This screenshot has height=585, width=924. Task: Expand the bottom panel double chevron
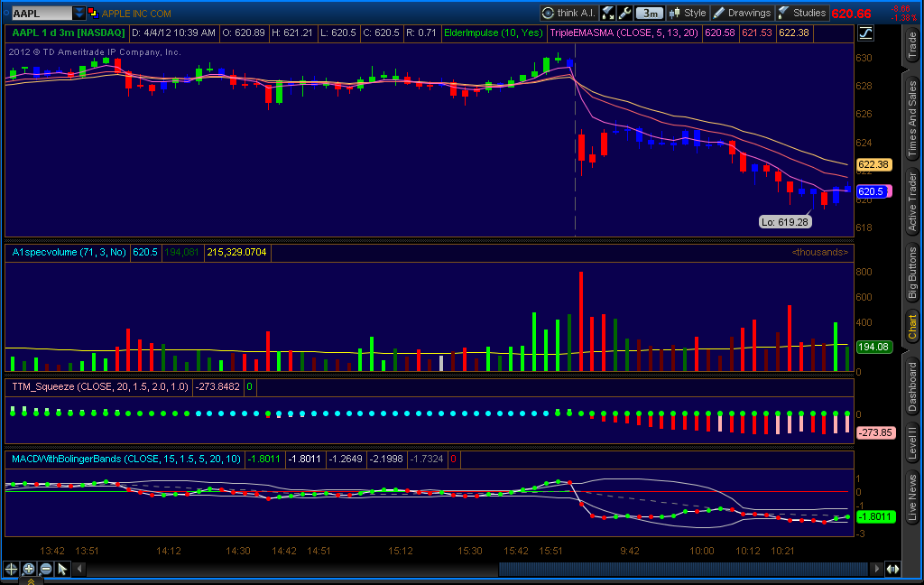32,581
